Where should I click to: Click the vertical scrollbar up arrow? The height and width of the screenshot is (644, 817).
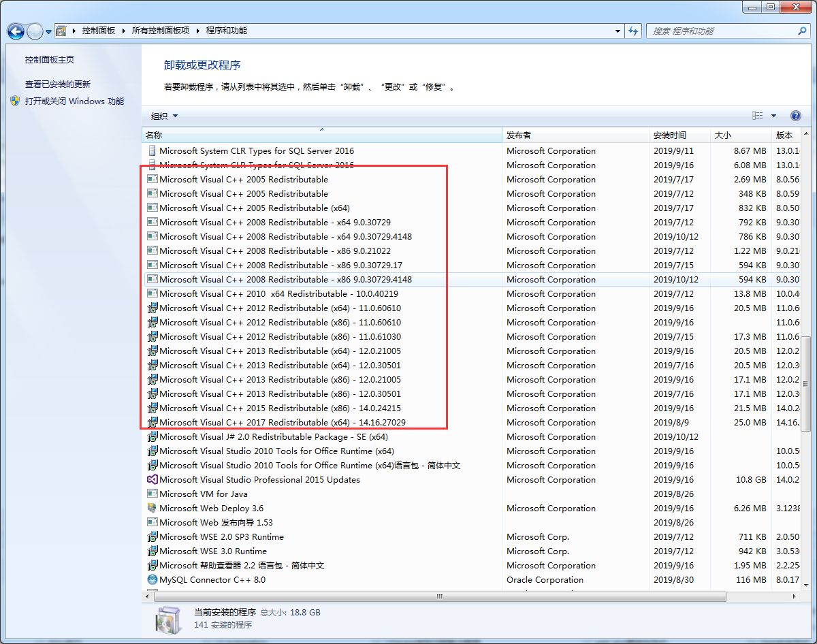[x=807, y=135]
